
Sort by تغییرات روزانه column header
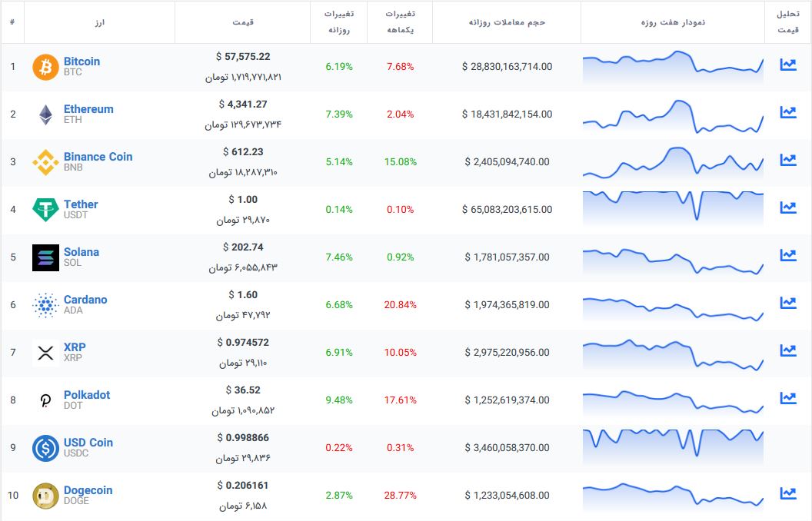tap(338, 22)
